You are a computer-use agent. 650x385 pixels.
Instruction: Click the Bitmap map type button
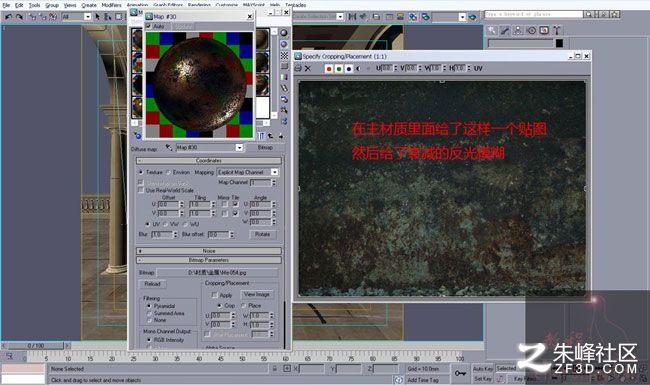click(x=265, y=147)
